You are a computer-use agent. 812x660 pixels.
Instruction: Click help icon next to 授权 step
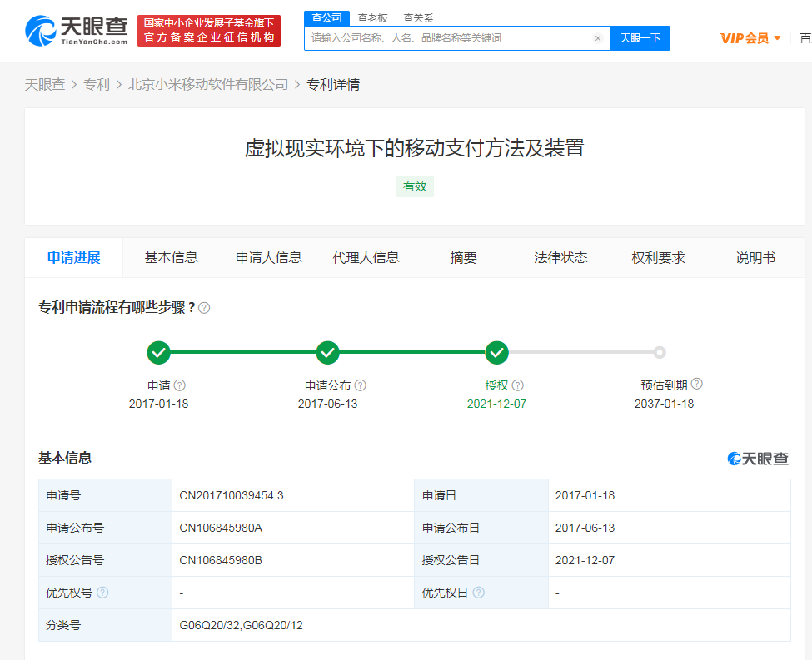[x=517, y=385]
